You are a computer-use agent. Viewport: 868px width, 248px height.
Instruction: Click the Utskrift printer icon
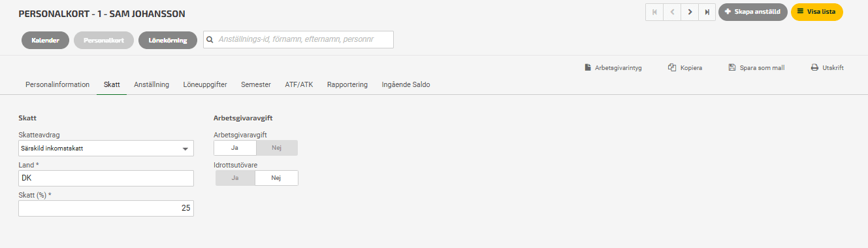click(814, 67)
